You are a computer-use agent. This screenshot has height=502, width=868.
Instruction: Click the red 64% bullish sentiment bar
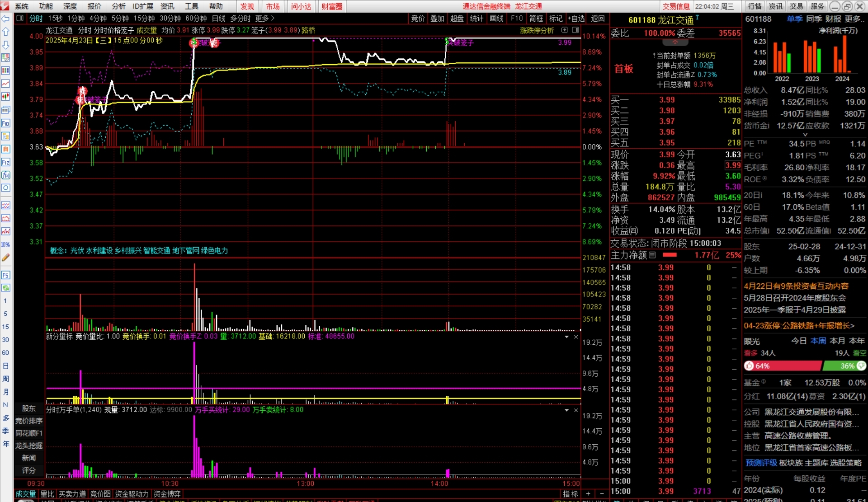[x=782, y=366]
